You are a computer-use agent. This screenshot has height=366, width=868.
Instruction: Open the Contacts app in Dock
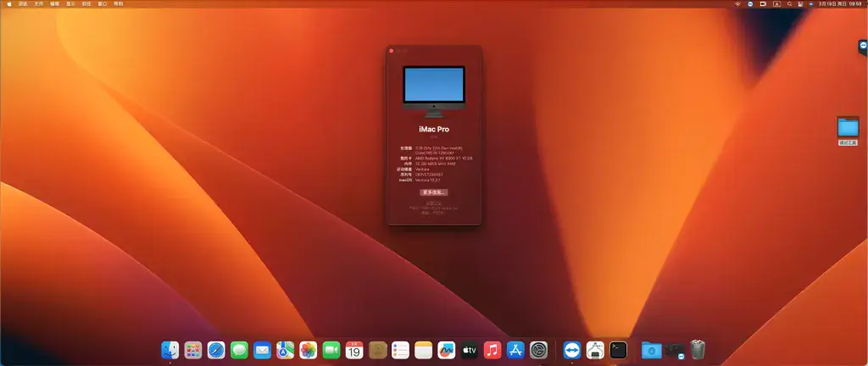pyautogui.click(x=377, y=350)
